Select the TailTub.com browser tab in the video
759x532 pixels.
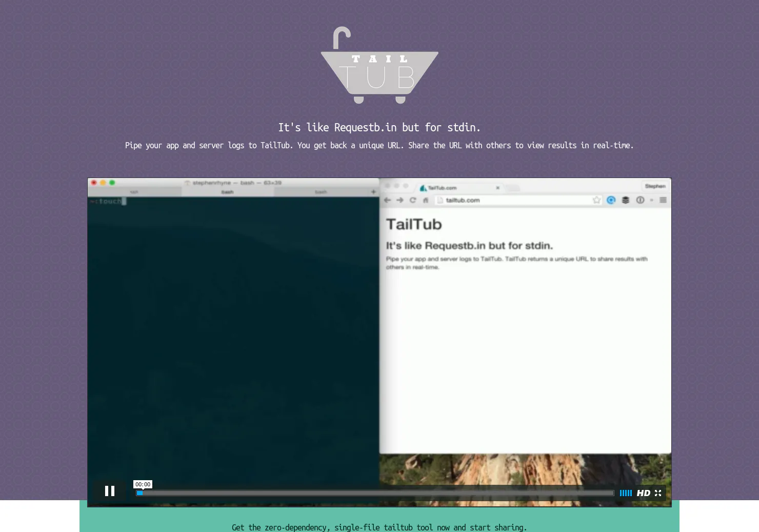tap(460, 188)
